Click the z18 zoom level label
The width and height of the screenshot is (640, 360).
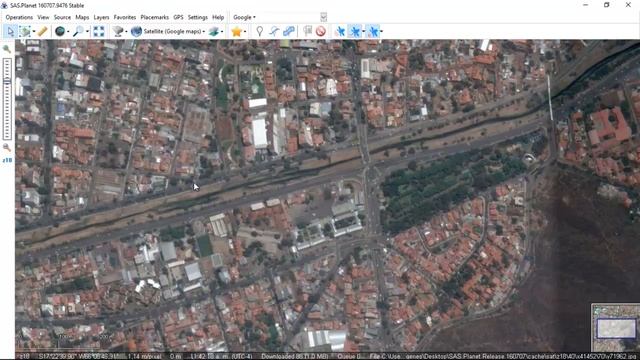(x=7, y=160)
